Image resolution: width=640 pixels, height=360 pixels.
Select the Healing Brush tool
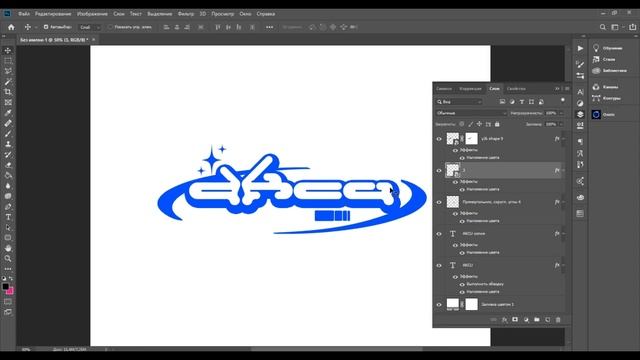[8, 123]
